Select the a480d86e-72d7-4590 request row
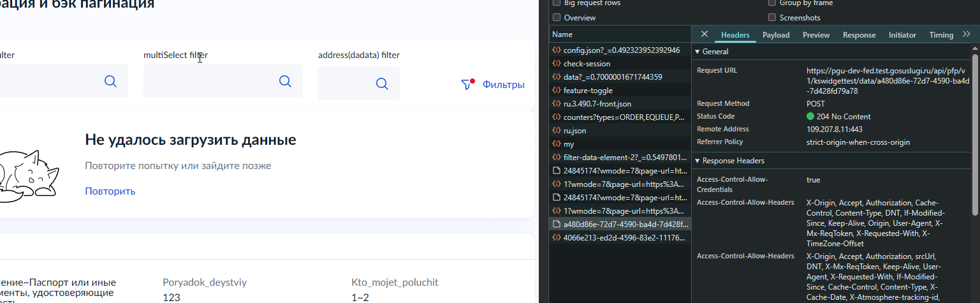980x303 pixels. coord(620,224)
